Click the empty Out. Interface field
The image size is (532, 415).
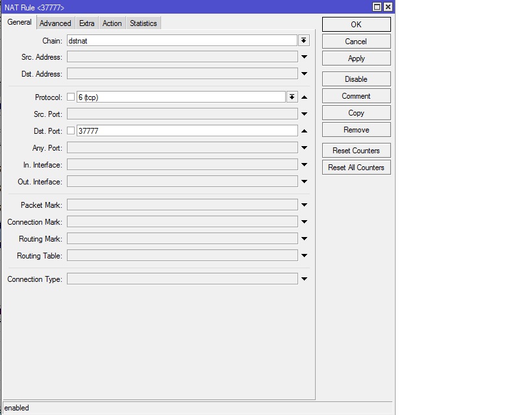click(x=182, y=182)
